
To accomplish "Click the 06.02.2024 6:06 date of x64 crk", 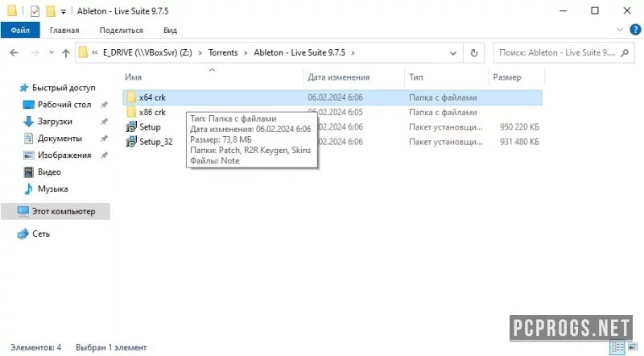I will point(335,97).
